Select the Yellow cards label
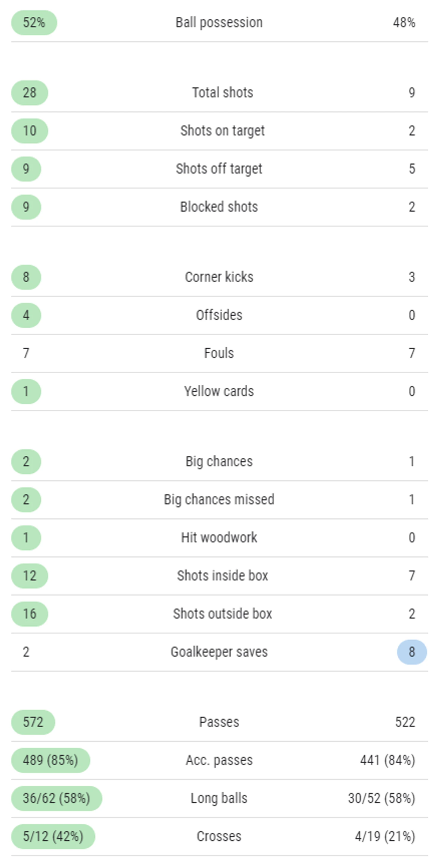 (x=219, y=391)
